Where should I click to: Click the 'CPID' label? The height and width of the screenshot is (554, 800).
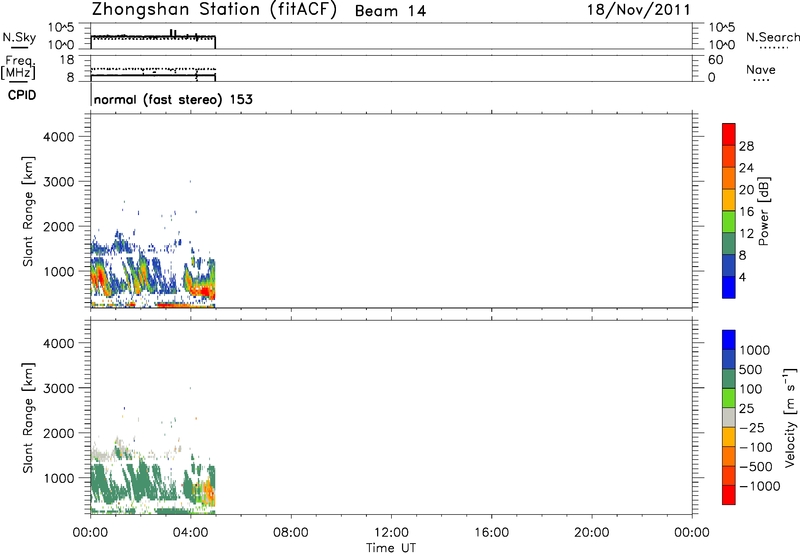click(x=22, y=95)
